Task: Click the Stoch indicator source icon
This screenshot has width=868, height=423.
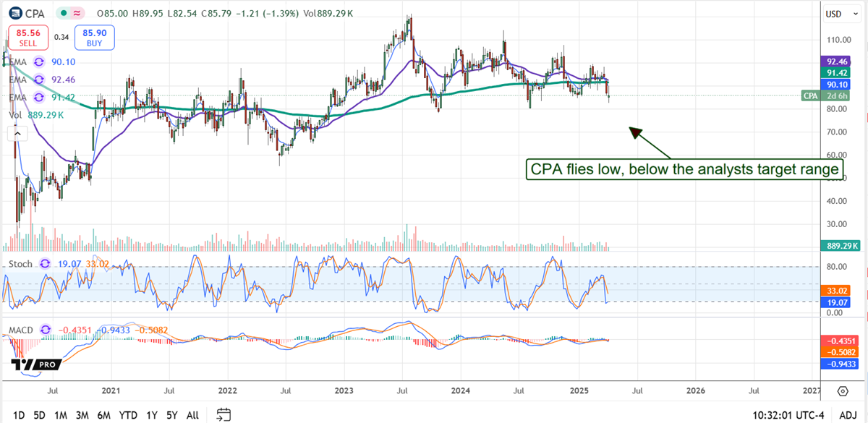Action: click(x=46, y=265)
